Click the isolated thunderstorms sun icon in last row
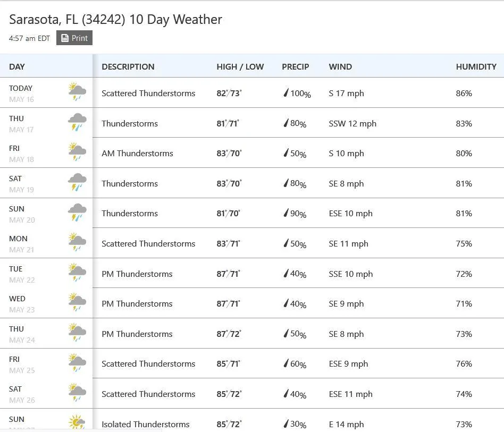The height and width of the screenshot is (432, 504). pos(77,422)
